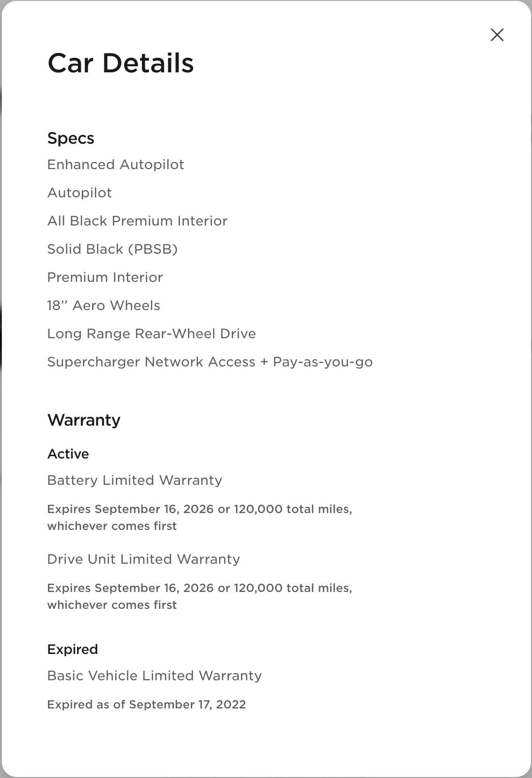Click Supercharger Network Access + Pay-as-you-go line

[x=210, y=362]
